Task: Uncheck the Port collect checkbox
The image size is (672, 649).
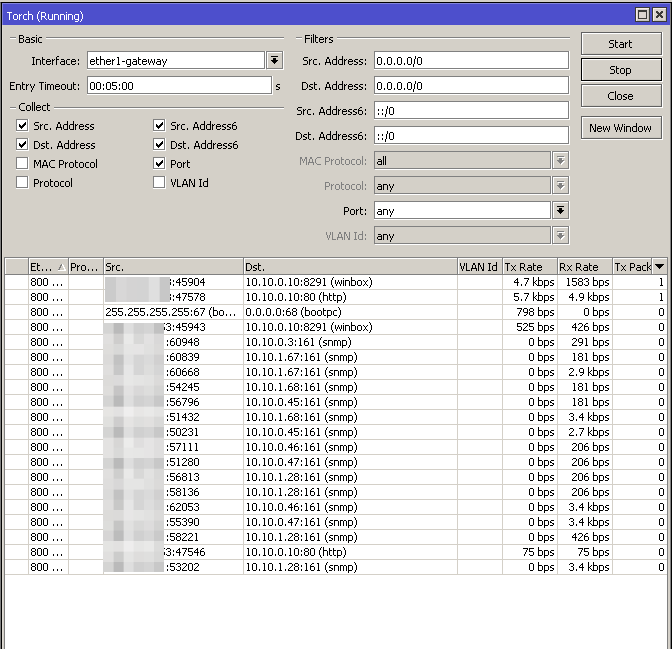Action: (159, 164)
